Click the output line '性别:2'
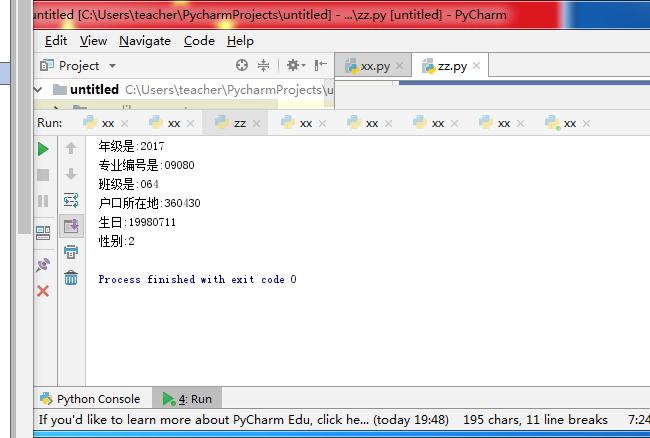The image size is (650, 438). [116, 241]
